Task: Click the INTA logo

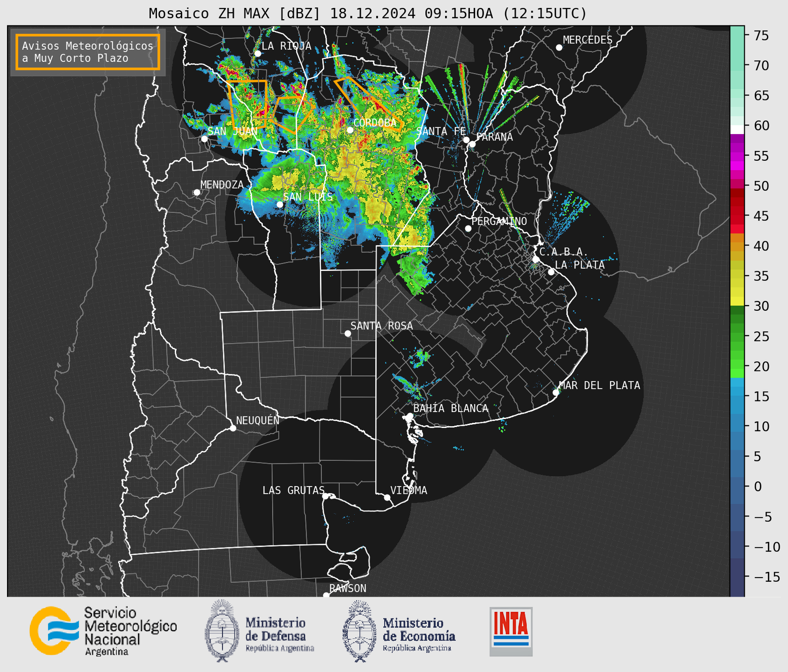Action: [511, 632]
